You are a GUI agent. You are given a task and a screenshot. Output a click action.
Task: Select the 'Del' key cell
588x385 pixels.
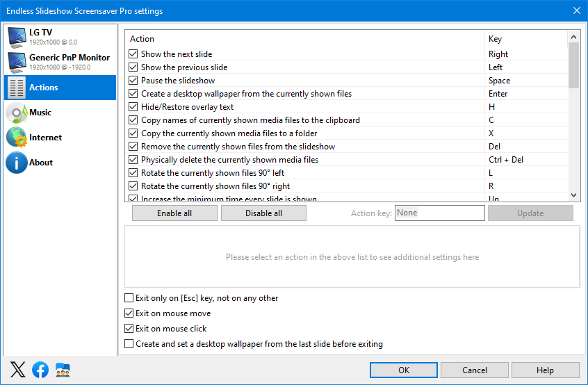[526, 146]
